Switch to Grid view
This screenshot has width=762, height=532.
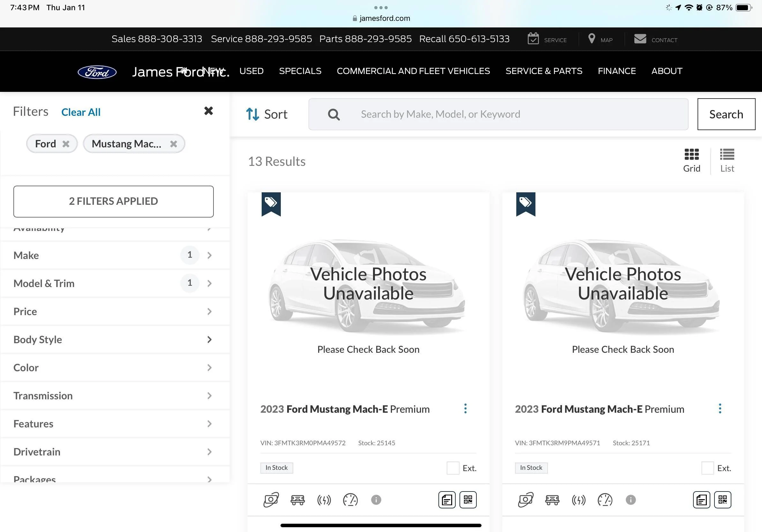pos(692,160)
